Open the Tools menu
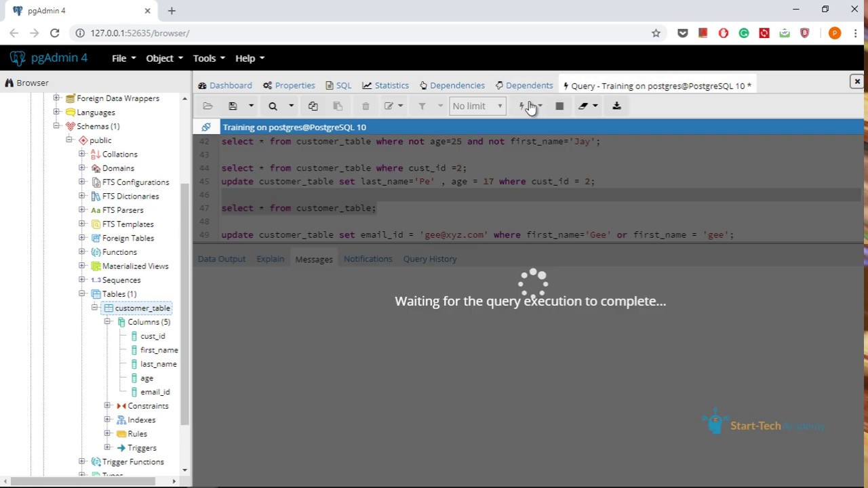This screenshot has height=488, width=868. (x=209, y=58)
